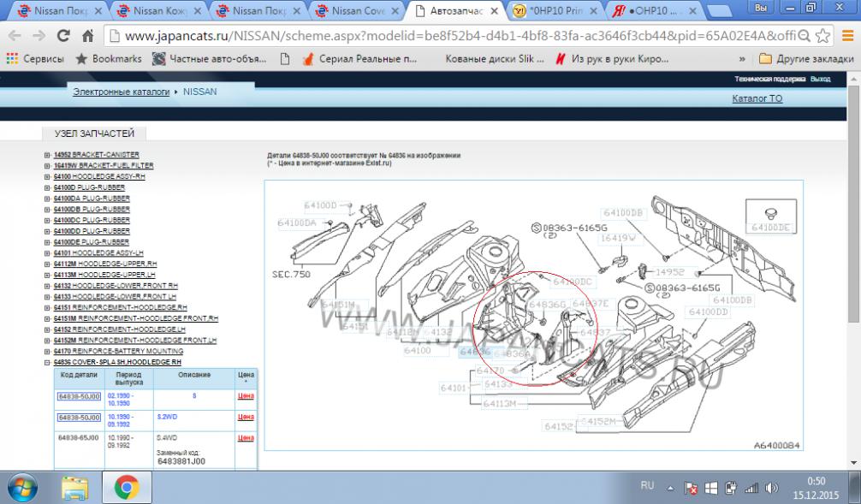This screenshot has width=861, height=504.
Task: Open the Action Center flag icon
Action: coord(691,488)
